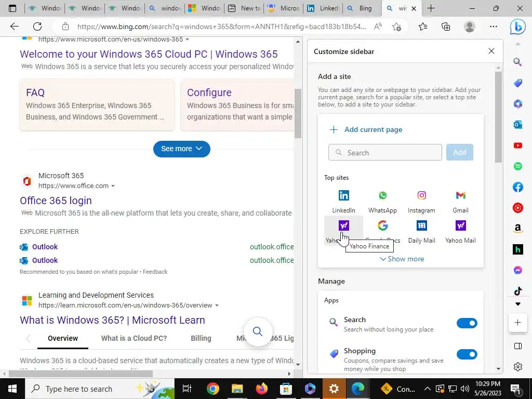Open the Messenger icon in Edge sidebar
This screenshot has height=399, width=532.
(x=517, y=270)
